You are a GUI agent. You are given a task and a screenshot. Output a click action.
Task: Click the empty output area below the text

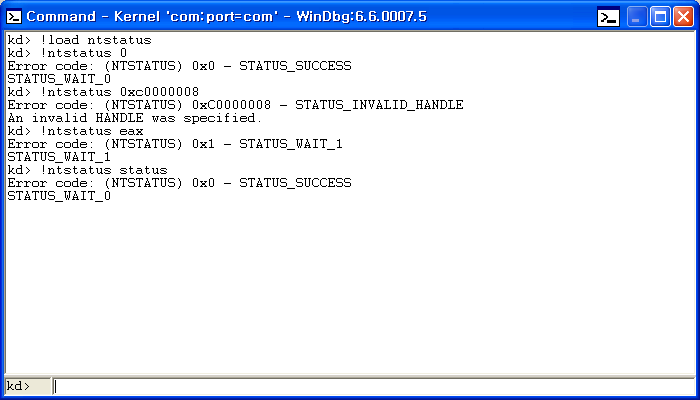(350, 290)
